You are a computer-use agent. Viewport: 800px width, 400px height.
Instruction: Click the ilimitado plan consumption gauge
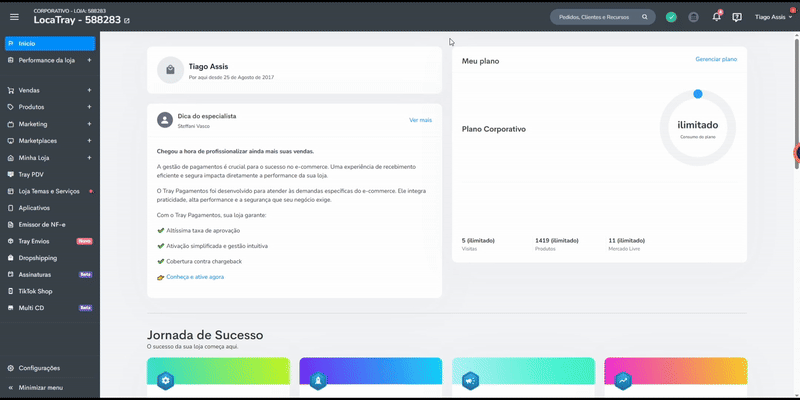click(697, 128)
